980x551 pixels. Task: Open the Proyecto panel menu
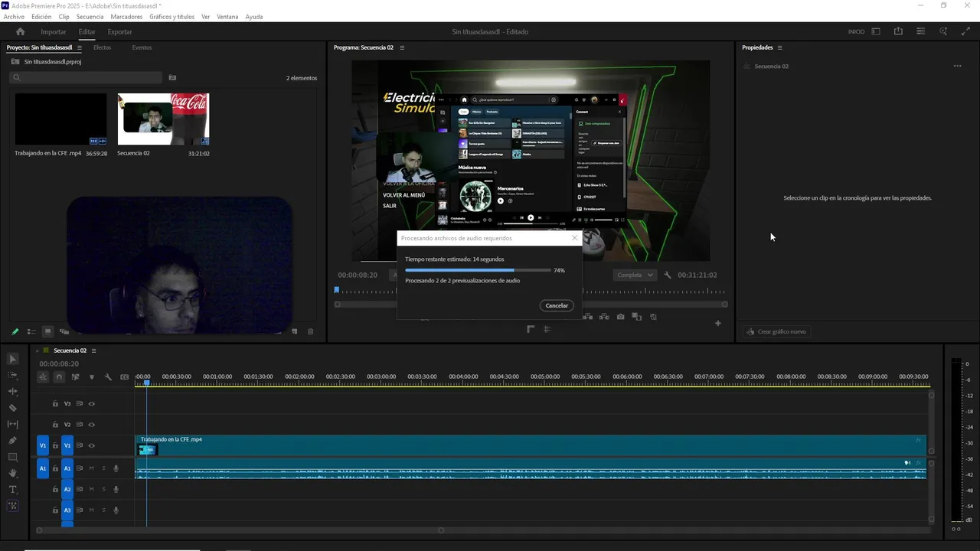[79, 47]
